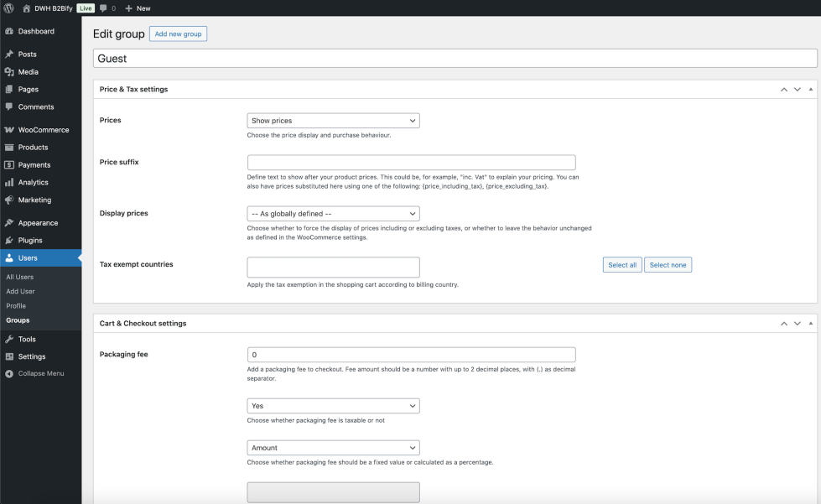The image size is (821, 504).
Task: Click the Price suffix text field
Action: click(x=411, y=163)
